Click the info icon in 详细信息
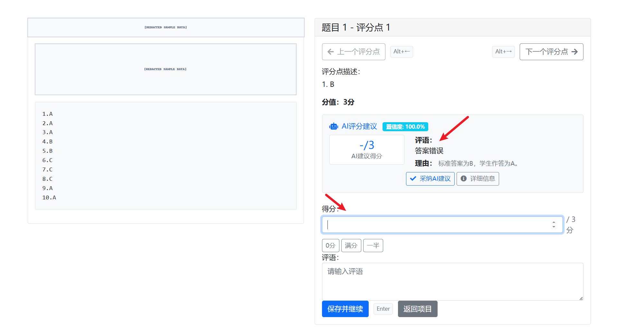Image resolution: width=644 pixels, height=329 pixels. [464, 178]
